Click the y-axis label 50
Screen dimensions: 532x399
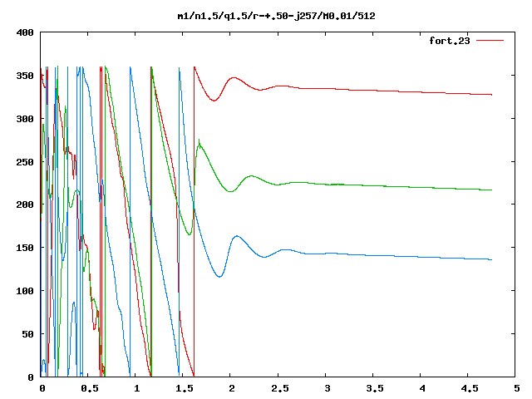[x=27, y=334]
